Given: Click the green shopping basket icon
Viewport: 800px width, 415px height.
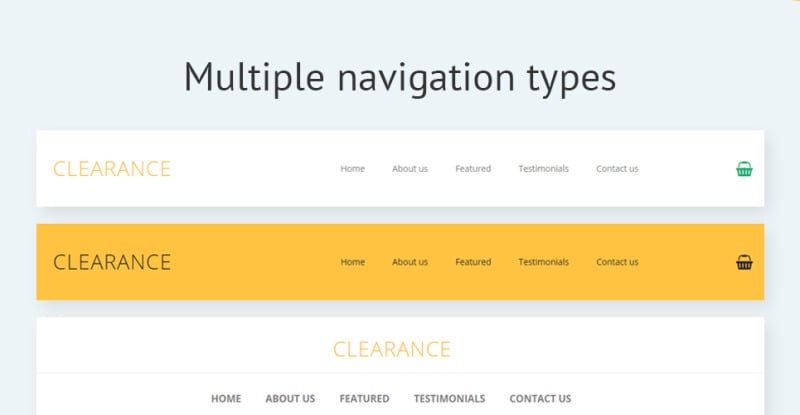Looking at the screenshot, I should [x=744, y=169].
